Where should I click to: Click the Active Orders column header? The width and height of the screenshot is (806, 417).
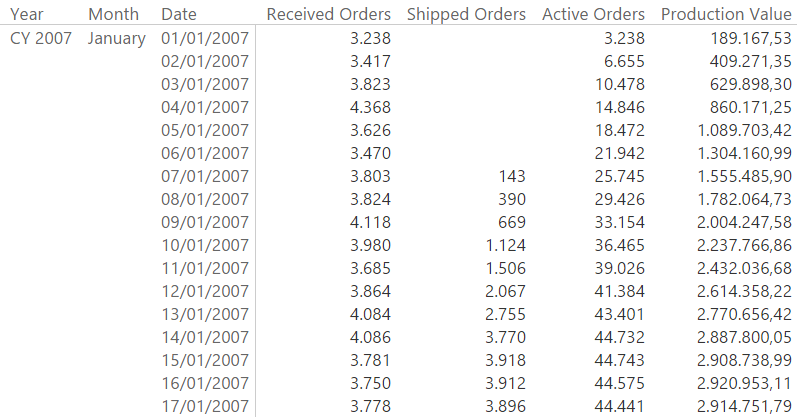coord(593,14)
